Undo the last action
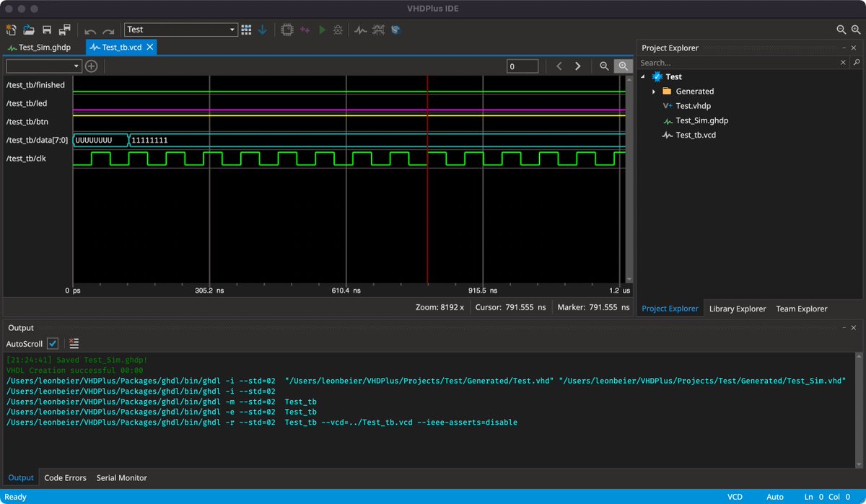The image size is (866, 504). click(x=90, y=30)
